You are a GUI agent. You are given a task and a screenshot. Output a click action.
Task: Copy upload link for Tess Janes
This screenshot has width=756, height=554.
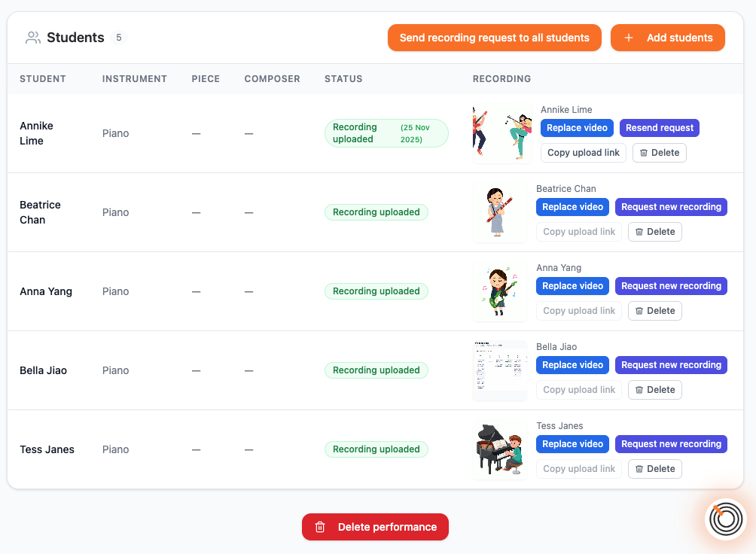pos(579,469)
